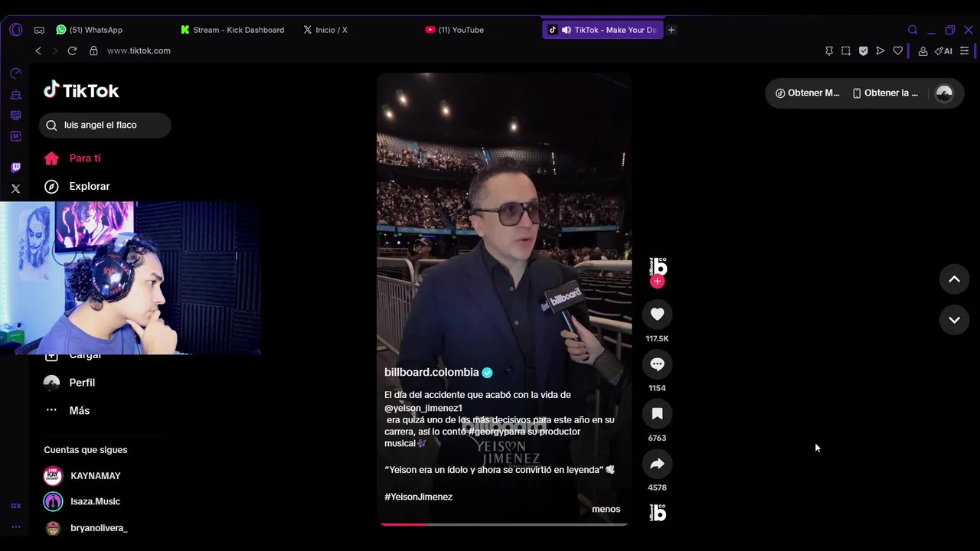Open the billboard.colombia username link

(432, 373)
